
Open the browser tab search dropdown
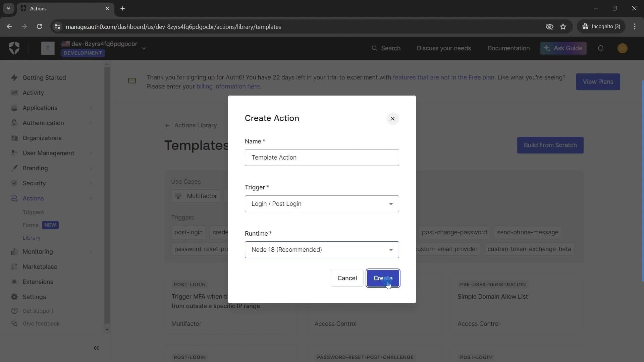[x=8, y=8]
